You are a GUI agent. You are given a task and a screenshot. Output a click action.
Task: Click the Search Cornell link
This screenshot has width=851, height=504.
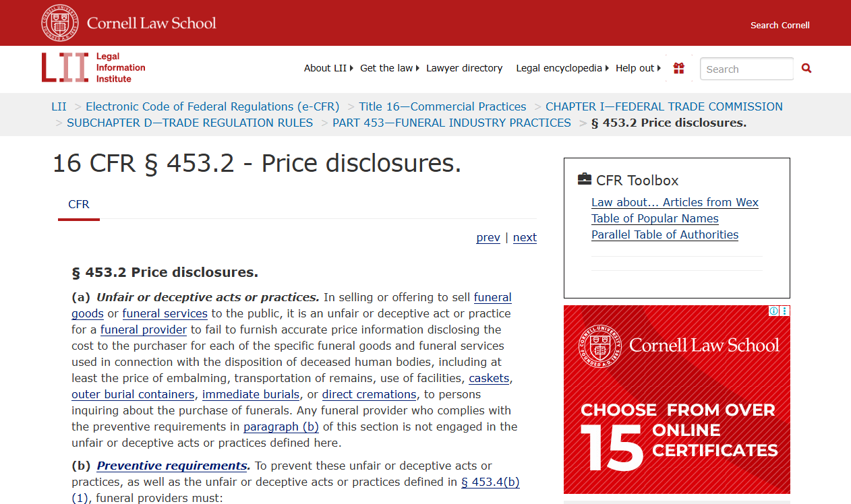[x=780, y=26]
